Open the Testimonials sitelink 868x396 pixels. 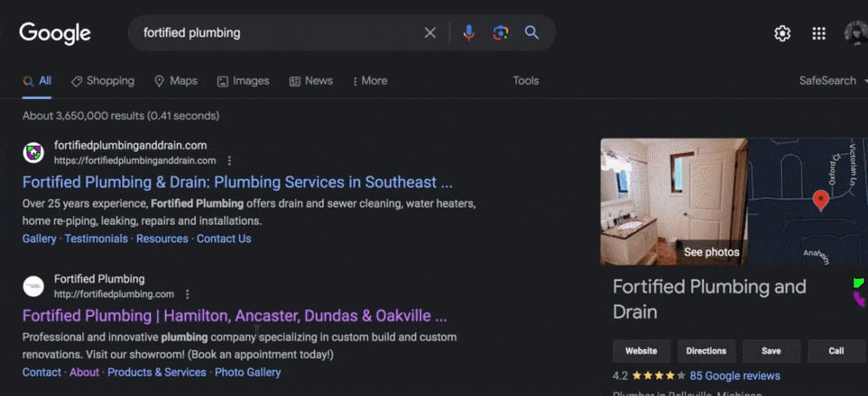pos(96,239)
